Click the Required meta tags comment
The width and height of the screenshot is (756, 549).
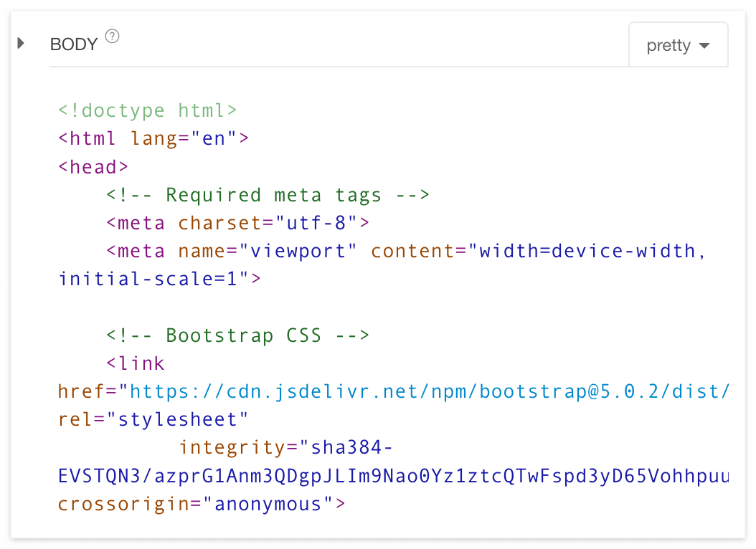pyautogui.click(x=268, y=195)
